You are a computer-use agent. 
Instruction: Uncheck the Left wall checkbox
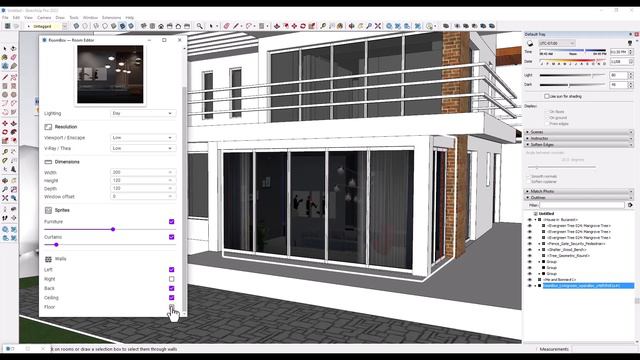(x=171, y=270)
